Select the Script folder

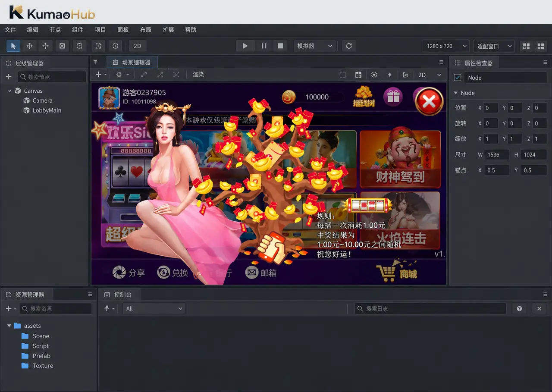[x=35, y=346]
